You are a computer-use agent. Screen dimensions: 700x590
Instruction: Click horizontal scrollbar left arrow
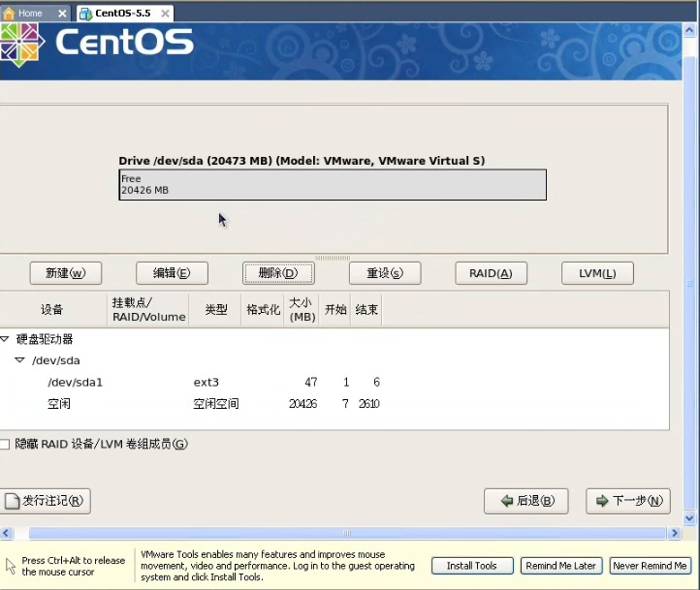coord(6,533)
